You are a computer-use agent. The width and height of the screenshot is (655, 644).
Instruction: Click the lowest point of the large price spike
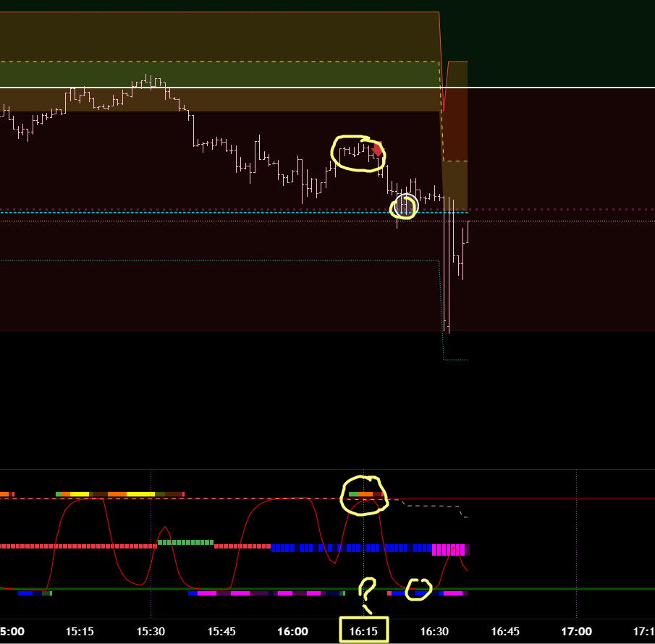click(448, 330)
